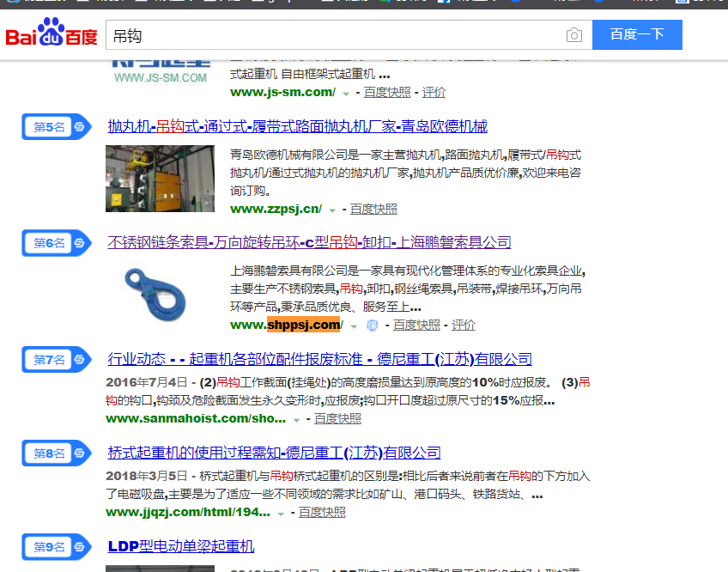Click the green www.zzpsj.cn/ URL
The image size is (728, 572).
[x=276, y=209]
